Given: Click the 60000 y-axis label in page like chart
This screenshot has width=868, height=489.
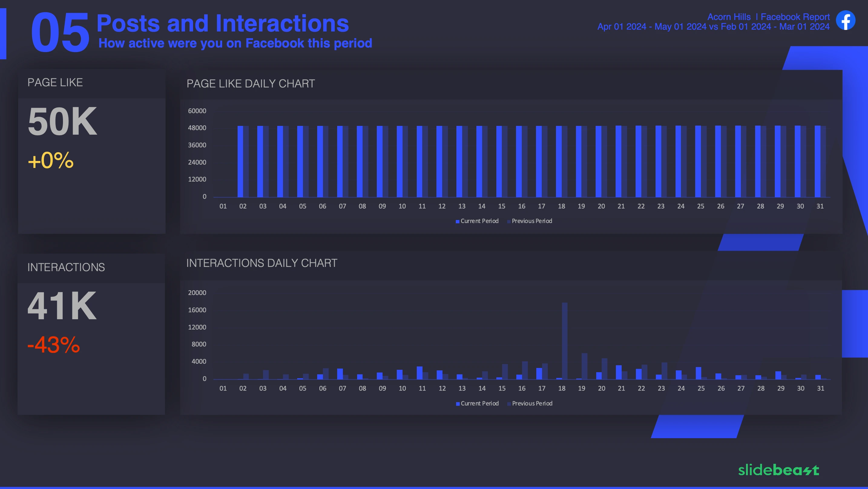Looking at the screenshot, I should (x=197, y=111).
